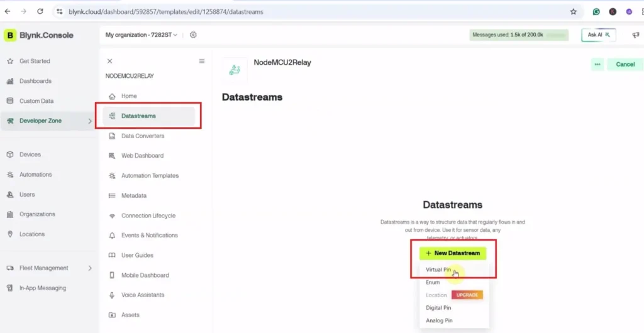Click the black K extension icon
Viewport: 644px width, 333px height.
pos(613,12)
